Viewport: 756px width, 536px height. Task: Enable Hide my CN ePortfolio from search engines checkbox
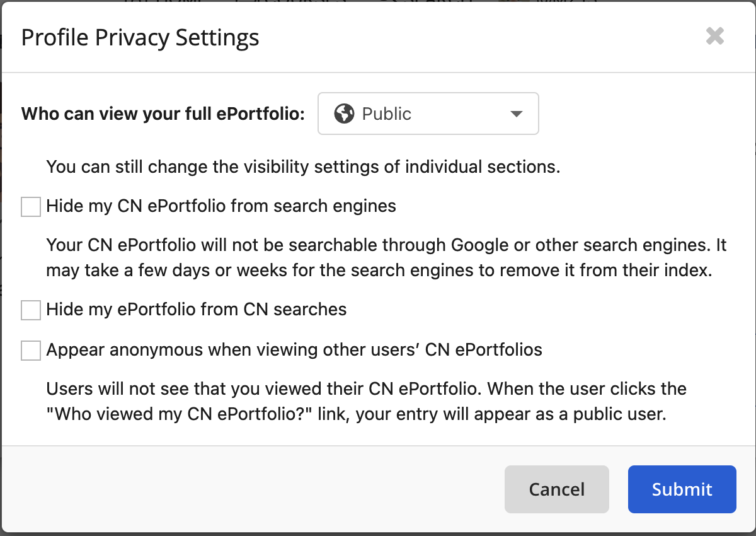click(31, 206)
